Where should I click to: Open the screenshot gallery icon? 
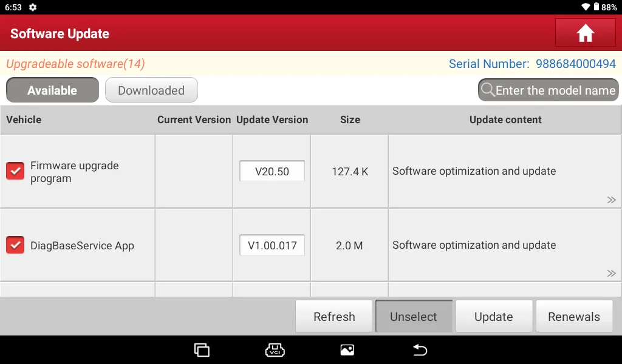coord(347,350)
